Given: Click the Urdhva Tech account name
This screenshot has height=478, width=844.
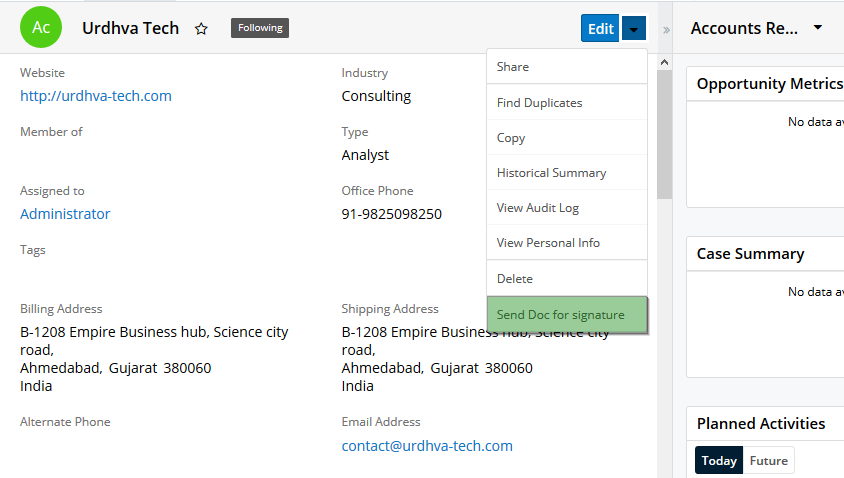Looking at the screenshot, I should [x=130, y=28].
